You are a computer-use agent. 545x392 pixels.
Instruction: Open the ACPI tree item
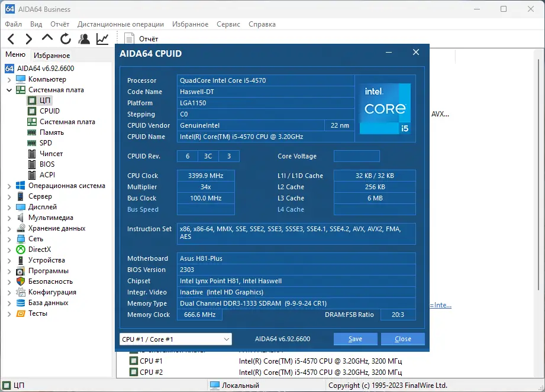click(41, 175)
